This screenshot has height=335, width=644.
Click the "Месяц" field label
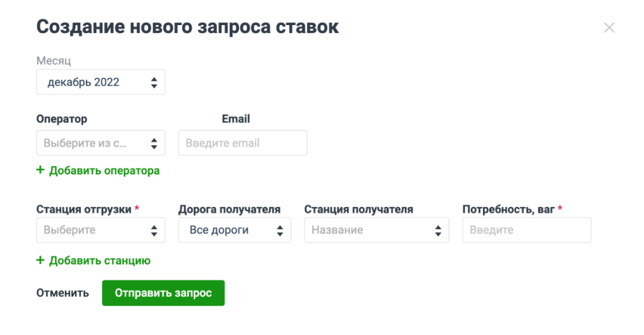point(54,61)
